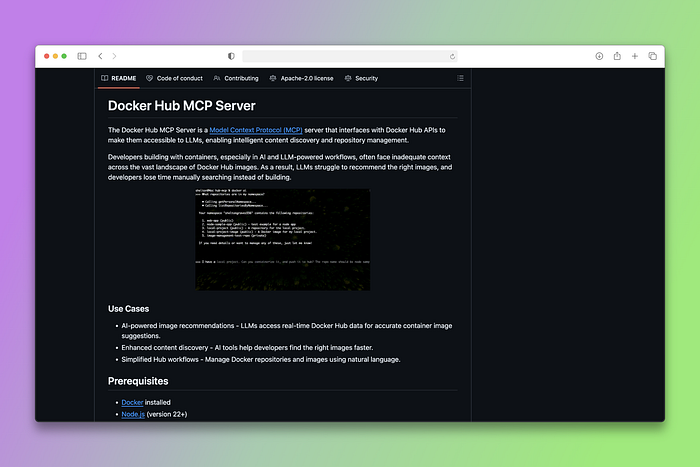Click the Contributing people icon
The height and width of the screenshot is (467, 700).
point(217,78)
